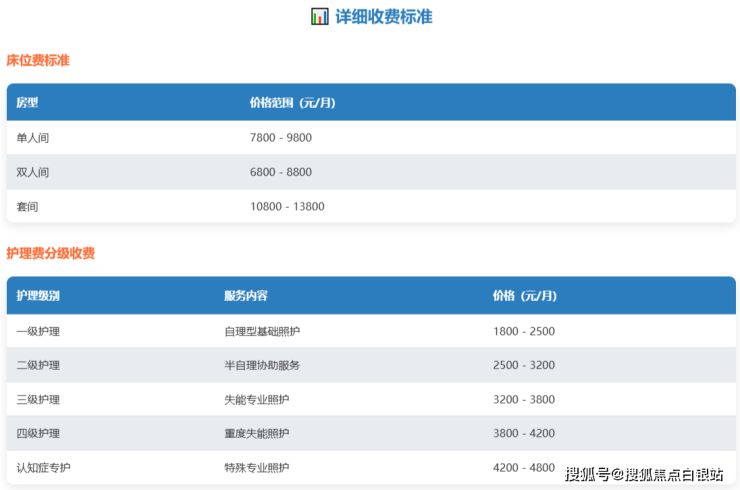
Task: Click the 3200 - 3800 price cell
Action: point(523,399)
